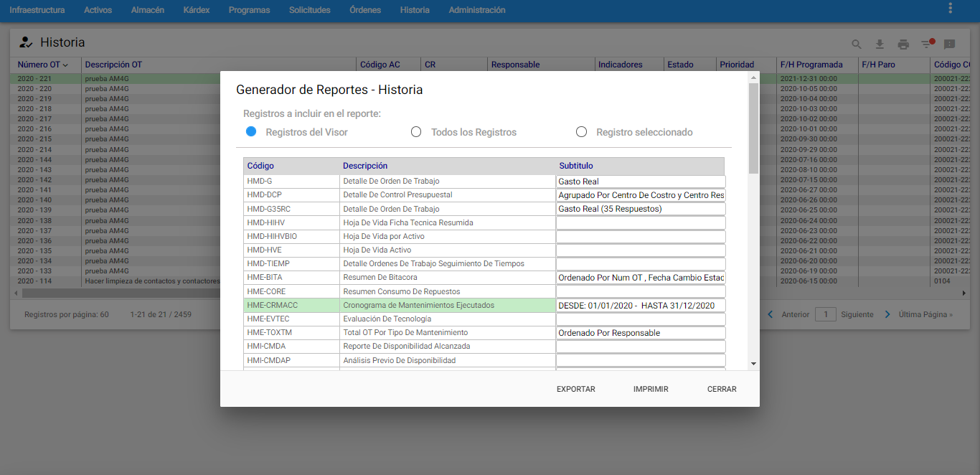Open the Administración menu
This screenshot has width=980, height=475.
tap(477, 10)
